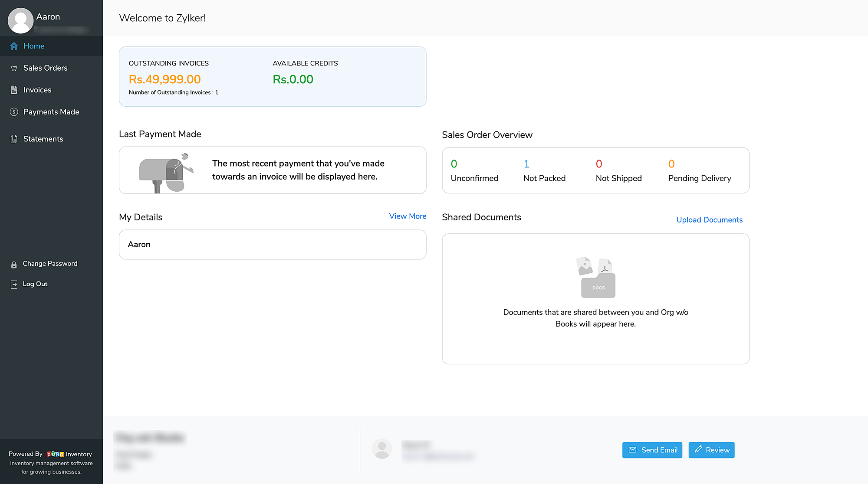Click the View More link
This screenshot has height=484, width=868.
point(408,216)
